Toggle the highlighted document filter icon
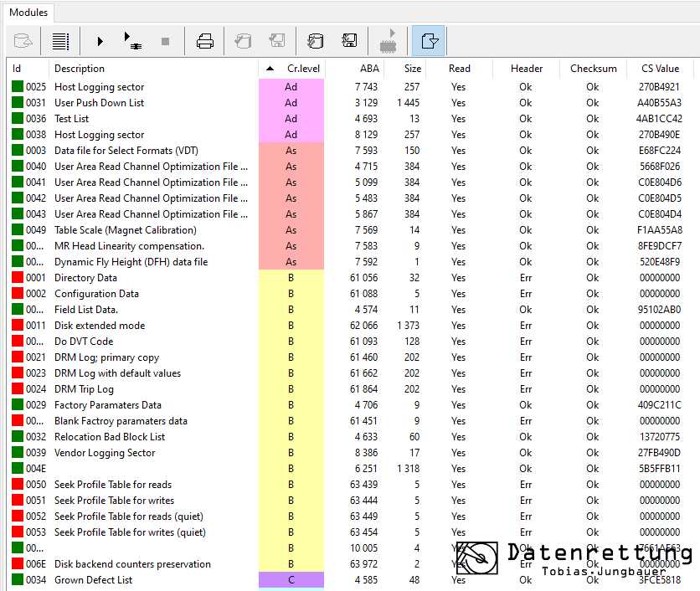This screenshot has height=591, width=700. tap(429, 41)
